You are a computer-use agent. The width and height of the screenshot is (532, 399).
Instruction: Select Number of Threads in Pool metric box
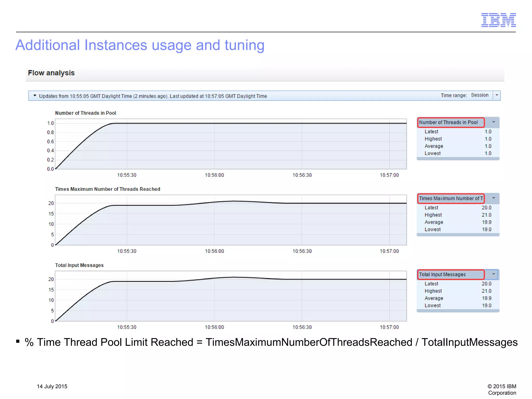(x=451, y=122)
